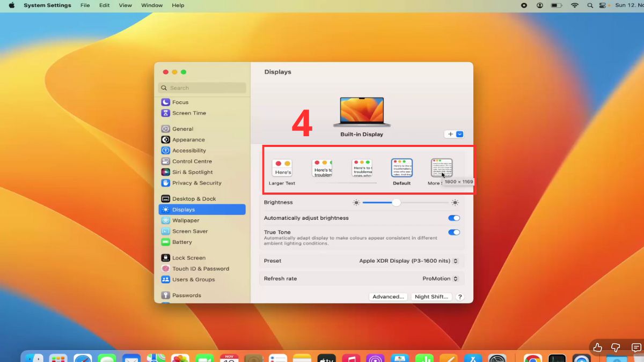Open Wallpaper settings in the sidebar
The height and width of the screenshot is (362, 644).
pos(186,220)
